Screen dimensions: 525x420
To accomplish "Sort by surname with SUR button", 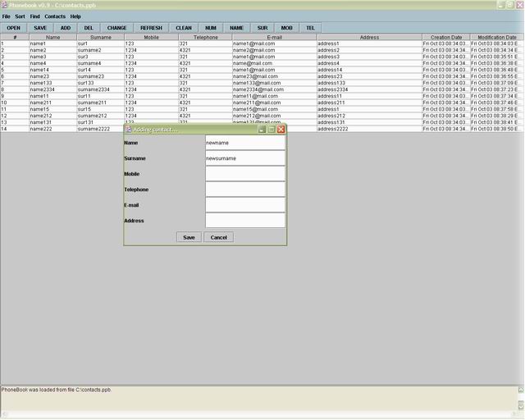I will (262, 28).
